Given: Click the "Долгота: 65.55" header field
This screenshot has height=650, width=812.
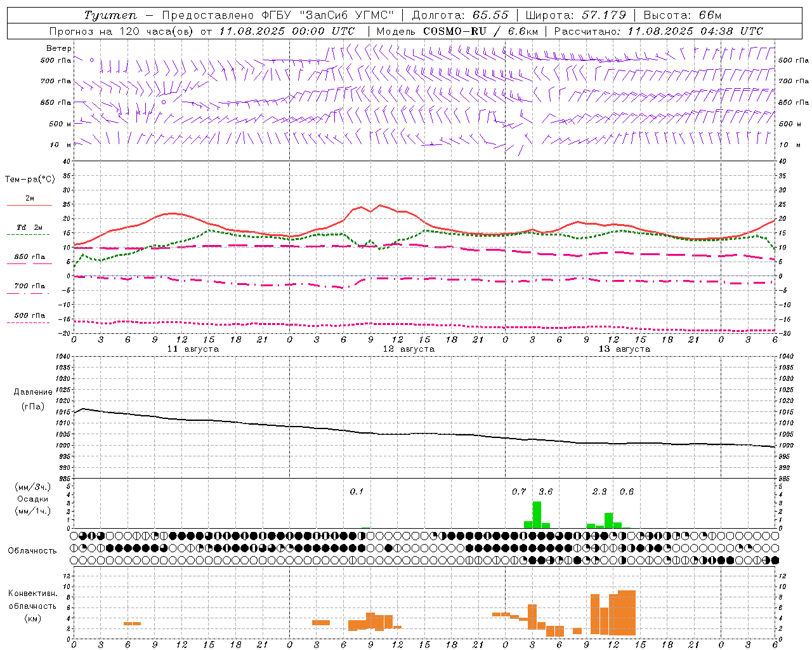Looking at the screenshot, I should (460, 15).
